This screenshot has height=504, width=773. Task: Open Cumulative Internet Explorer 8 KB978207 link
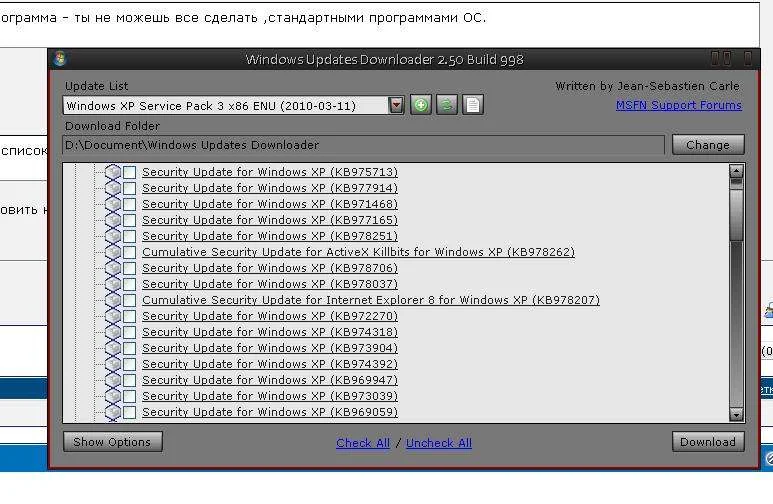coord(371,300)
